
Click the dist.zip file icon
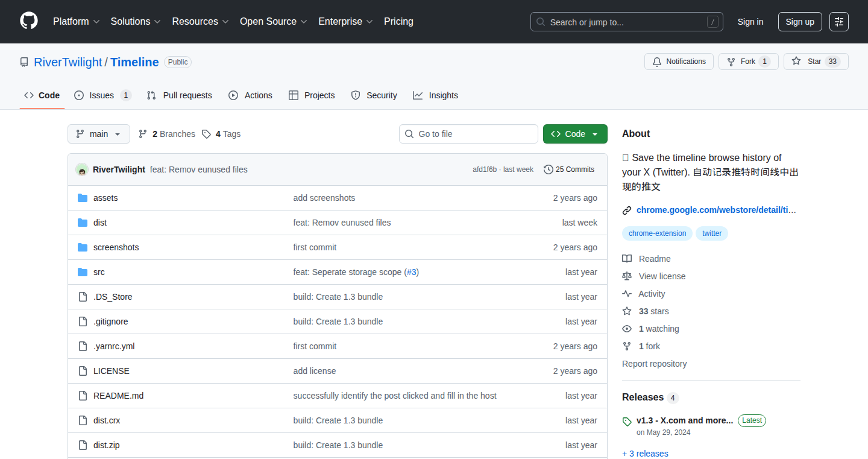click(83, 445)
